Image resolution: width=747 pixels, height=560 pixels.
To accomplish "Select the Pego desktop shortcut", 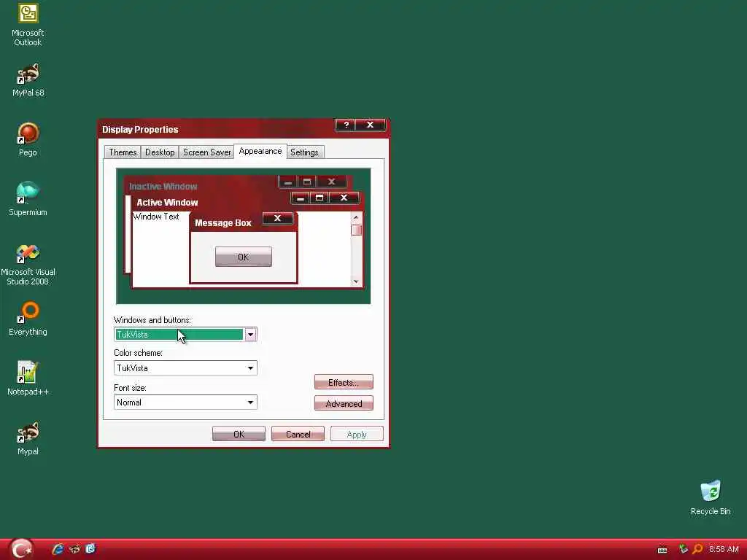I will [x=28, y=139].
